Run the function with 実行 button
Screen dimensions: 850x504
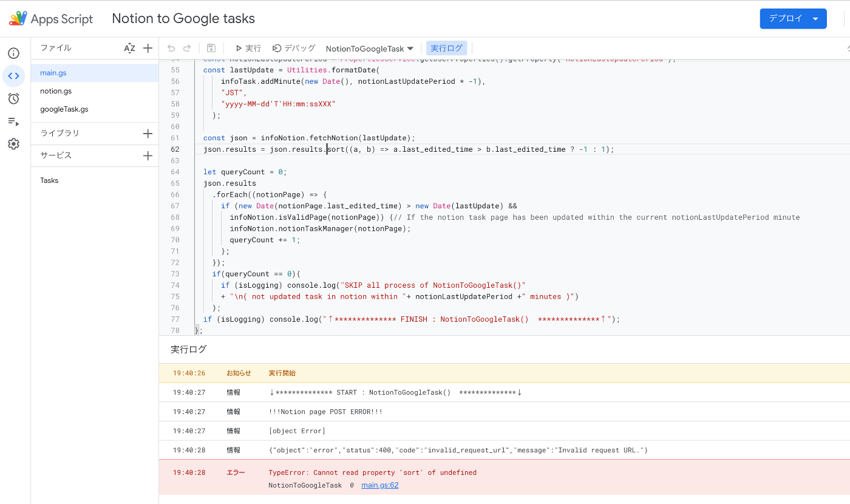[x=248, y=49]
